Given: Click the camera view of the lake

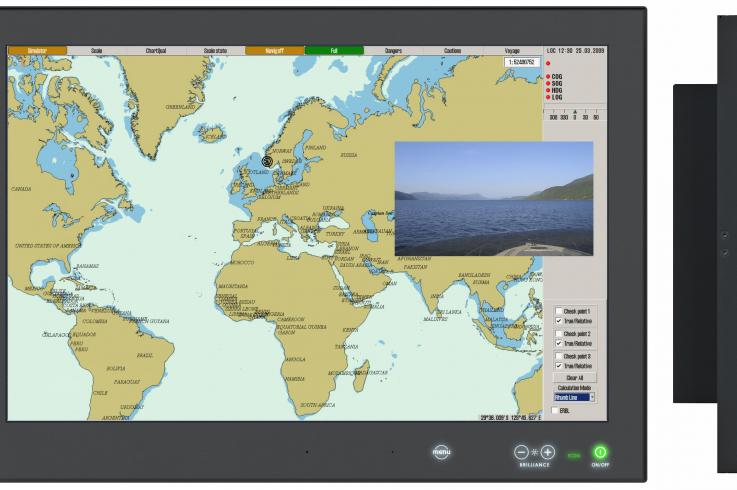Looking at the screenshot, I should click(494, 198).
